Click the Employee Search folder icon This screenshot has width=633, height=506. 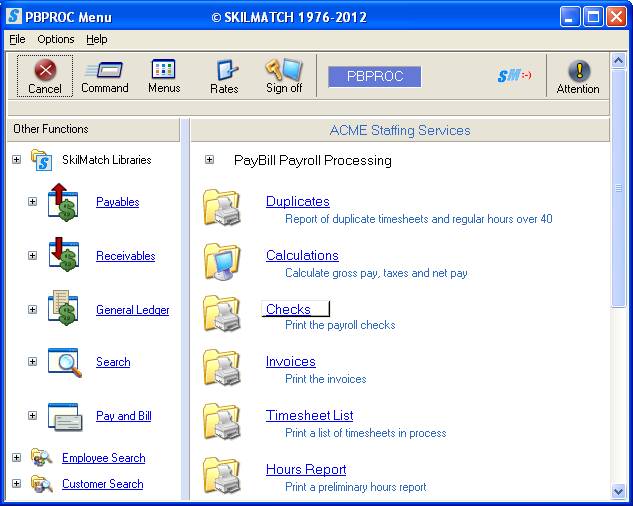coord(42,458)
